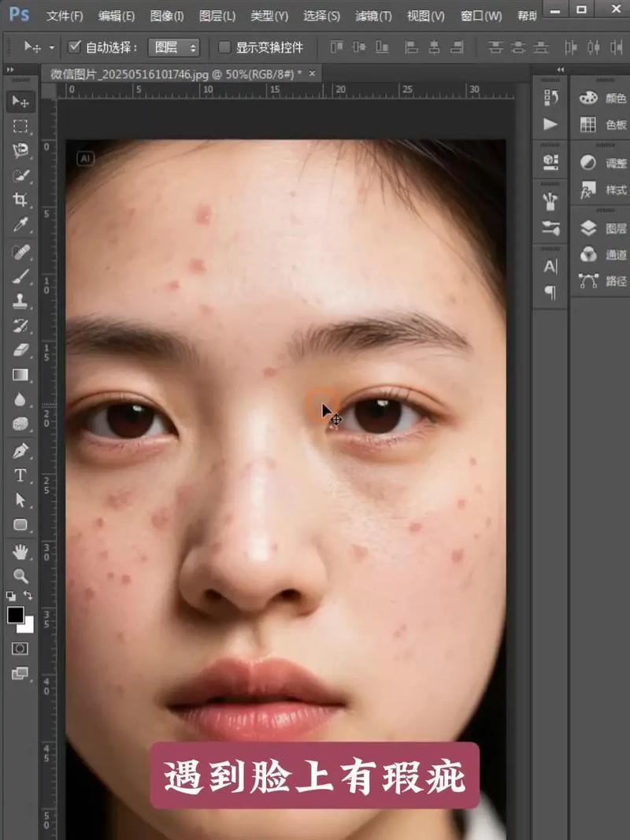Select the Sponge tool
This screenshot has height=840, width=630.
20,424
